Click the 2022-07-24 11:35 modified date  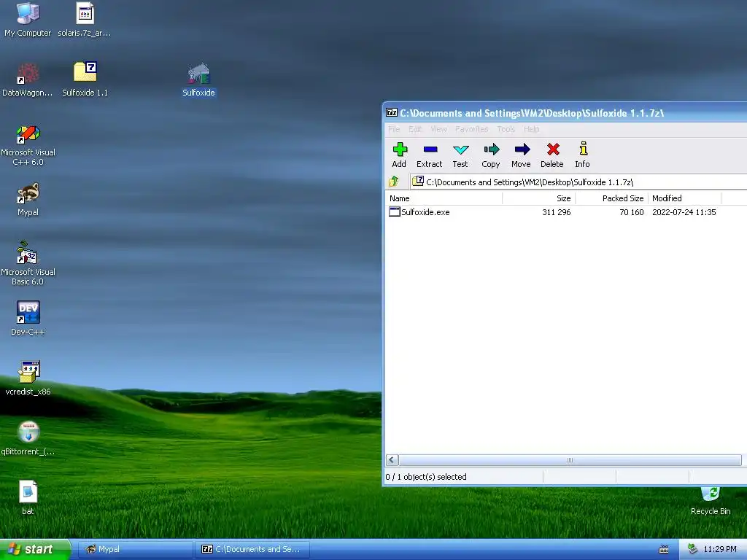point(684,212)
